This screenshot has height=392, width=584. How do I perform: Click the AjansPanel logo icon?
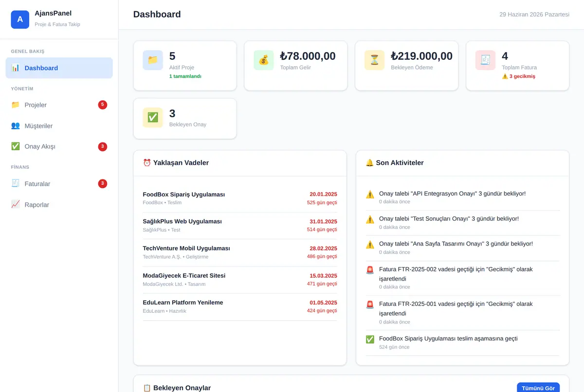20,19
